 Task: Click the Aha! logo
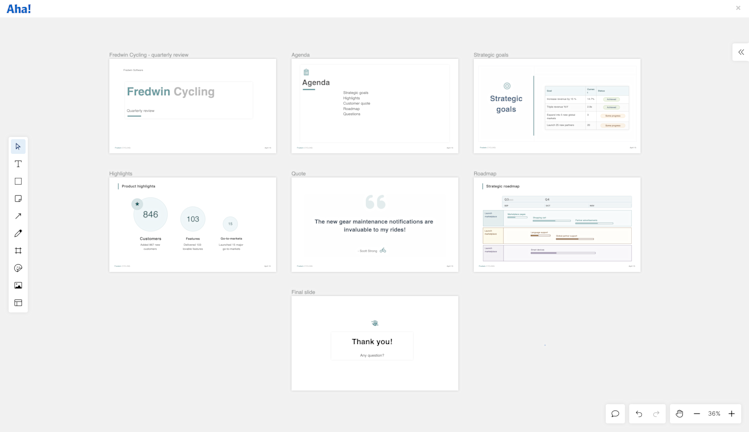pyautogui.click(x=19, y=9)
